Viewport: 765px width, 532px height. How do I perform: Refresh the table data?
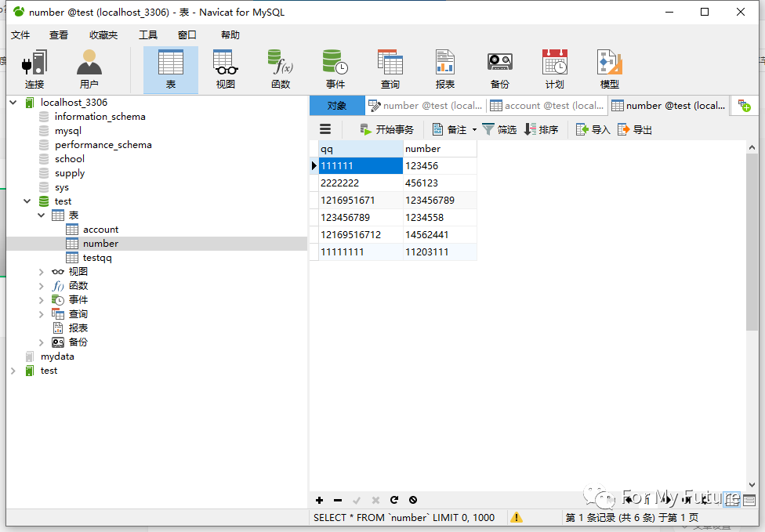click(394, 500)
